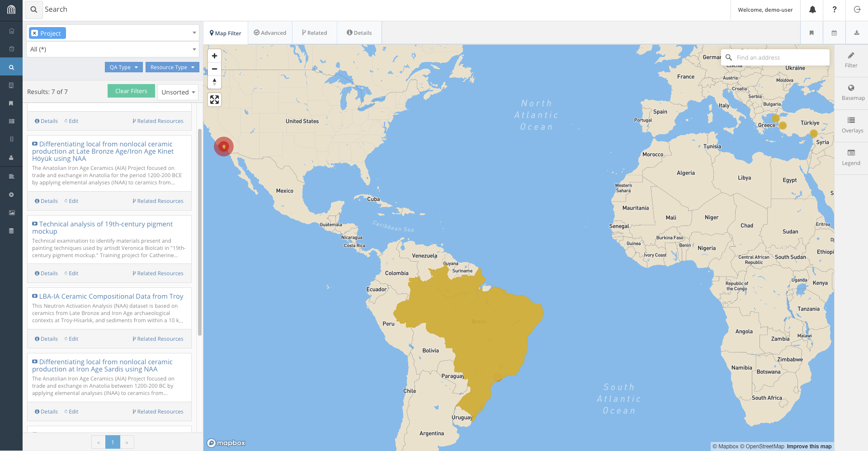Open the QA Type dropdown
The height and width of the screenshot is (451, 868).
[123, 67]
